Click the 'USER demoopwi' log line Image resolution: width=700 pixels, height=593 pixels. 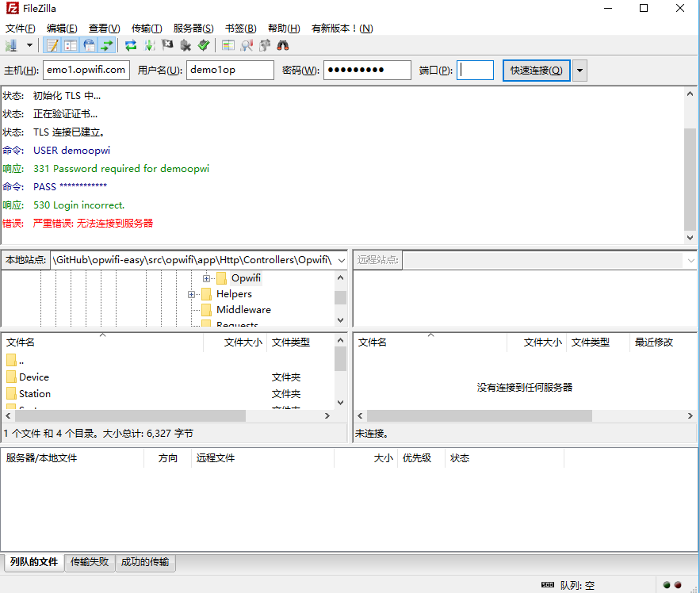click(x=71, y=151)
